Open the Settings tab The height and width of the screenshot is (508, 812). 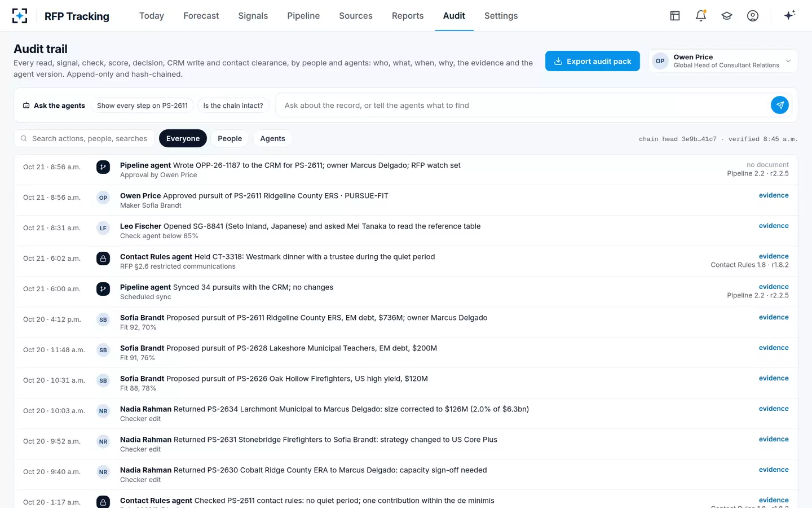coord(501,16)
